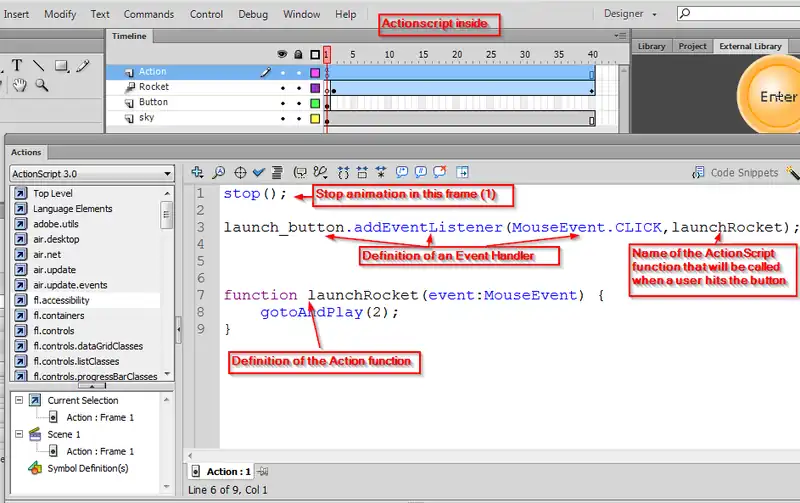Collapse the Scene 1 tree node
This screenshot has height=503, width=800.
click(20, 435)
